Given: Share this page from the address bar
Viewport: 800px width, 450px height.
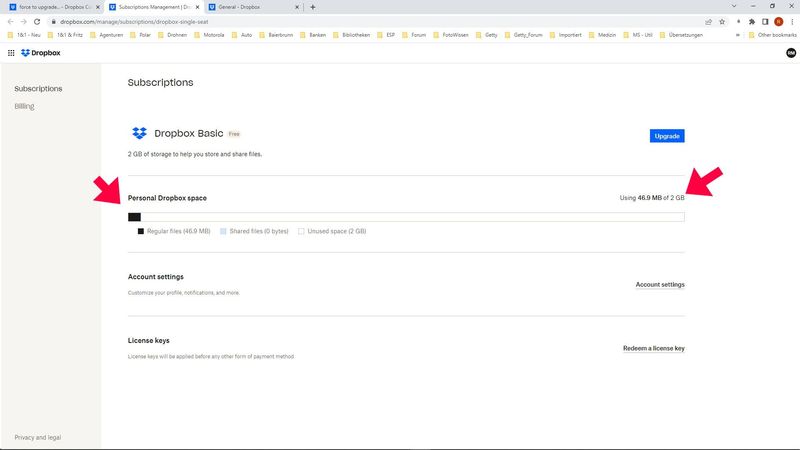Looking at the screenshot, I should [x=708, y=22].
